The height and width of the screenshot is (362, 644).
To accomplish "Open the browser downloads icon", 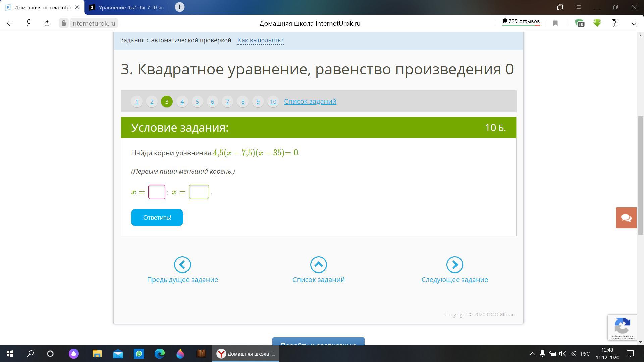I will coord(634,23).
